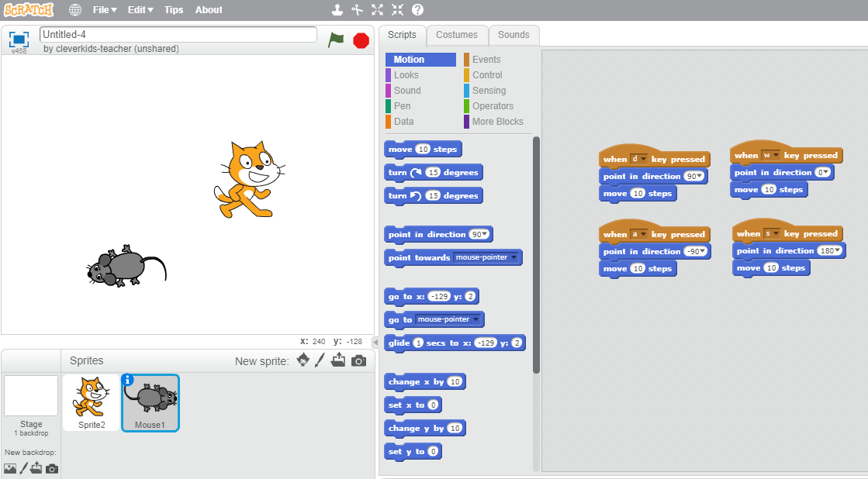Upload sprite from file icon
Viewport: 868px width, 479px height.
(338, 360)
